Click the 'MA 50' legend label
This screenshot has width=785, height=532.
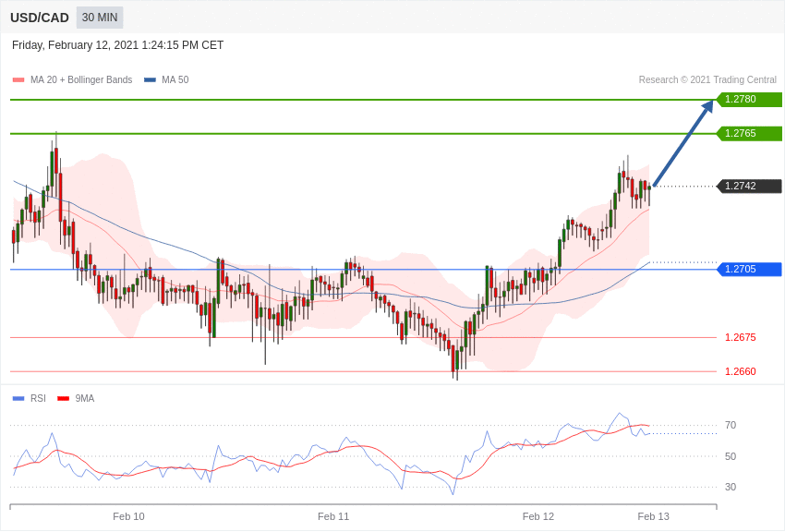[x=175, y=79]
